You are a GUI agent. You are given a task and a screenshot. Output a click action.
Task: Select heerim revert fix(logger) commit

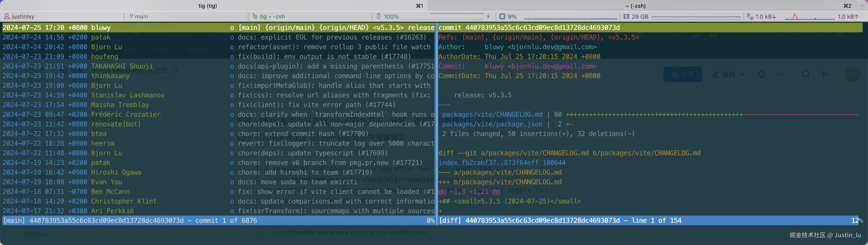(x=218, y=143)
